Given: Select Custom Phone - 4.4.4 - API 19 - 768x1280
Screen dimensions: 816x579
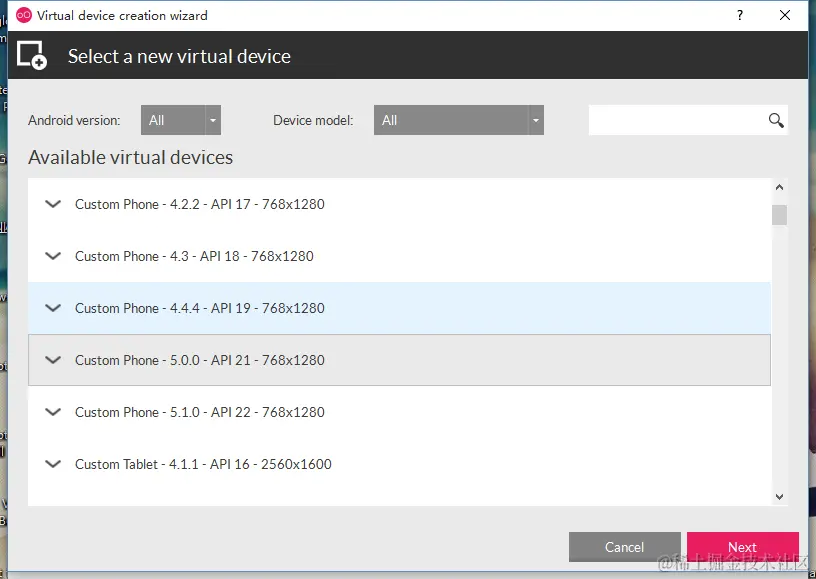Looking at the screenshot, I should [399, 308].
